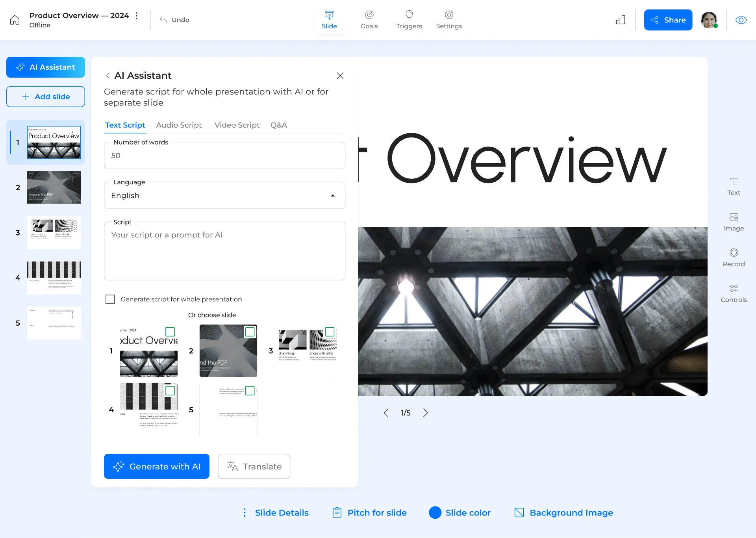Enable Generate script for whole presentation
756x538 pixels.
pyautogui.click(x=110, y=299)
